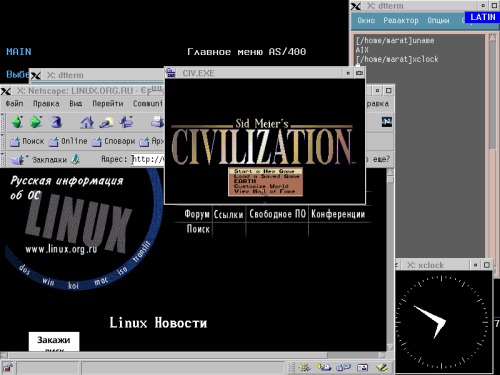Open the Закладки bookmarks menu
Viewport: 500px width, 375px height.
38,160
